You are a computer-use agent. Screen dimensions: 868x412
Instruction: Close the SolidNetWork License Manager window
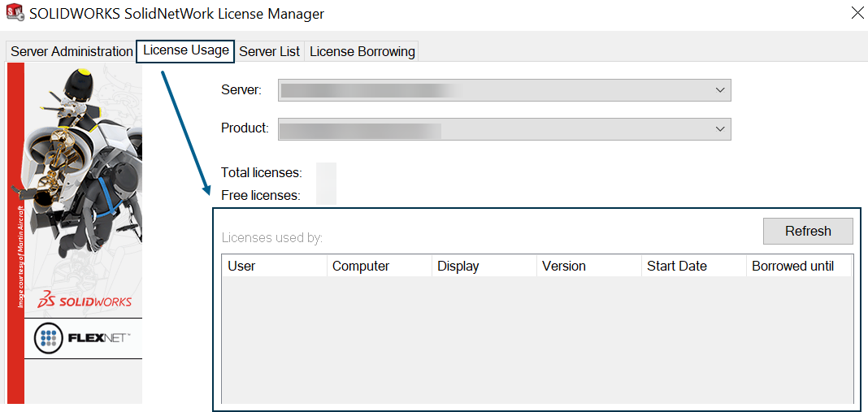[x=857, y=13]
